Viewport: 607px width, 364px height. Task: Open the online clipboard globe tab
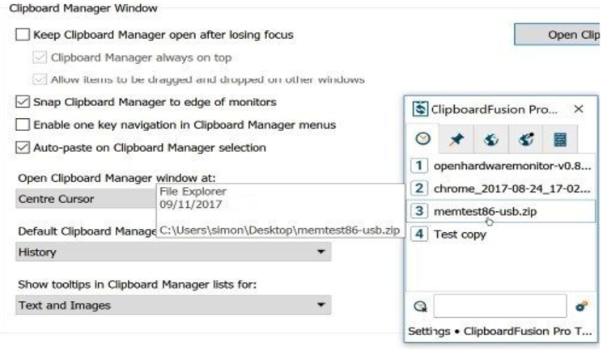(490, 138)
